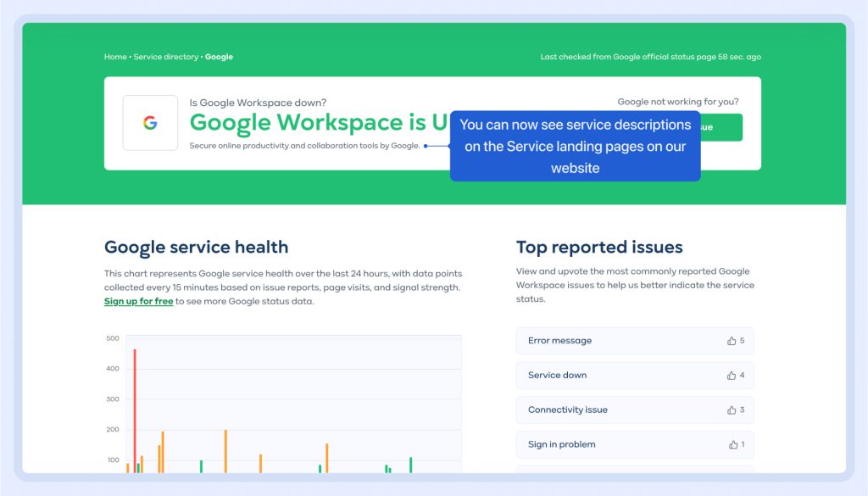
Task: Click thumbs-up icon for Service down
Action: (732, 376)
